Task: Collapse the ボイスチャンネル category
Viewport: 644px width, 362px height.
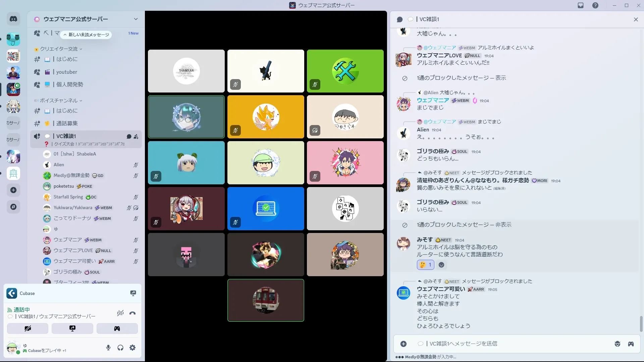Action: click(x=59, y=101)
